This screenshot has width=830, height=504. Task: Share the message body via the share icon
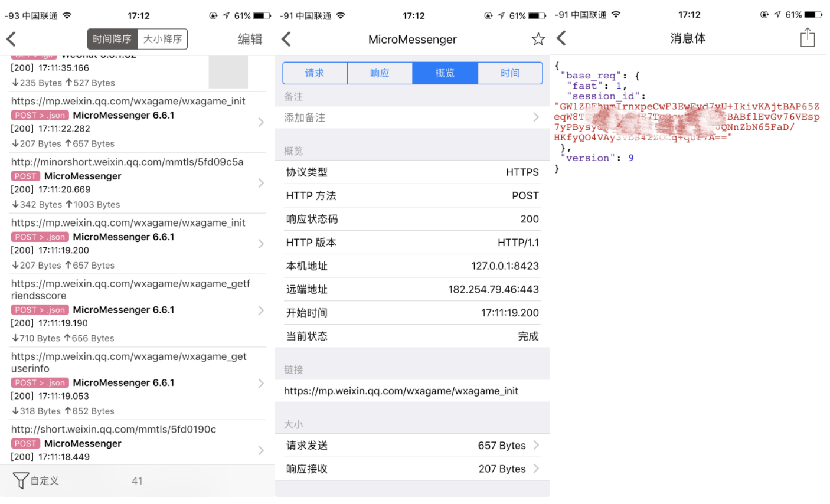click(807, 38)
